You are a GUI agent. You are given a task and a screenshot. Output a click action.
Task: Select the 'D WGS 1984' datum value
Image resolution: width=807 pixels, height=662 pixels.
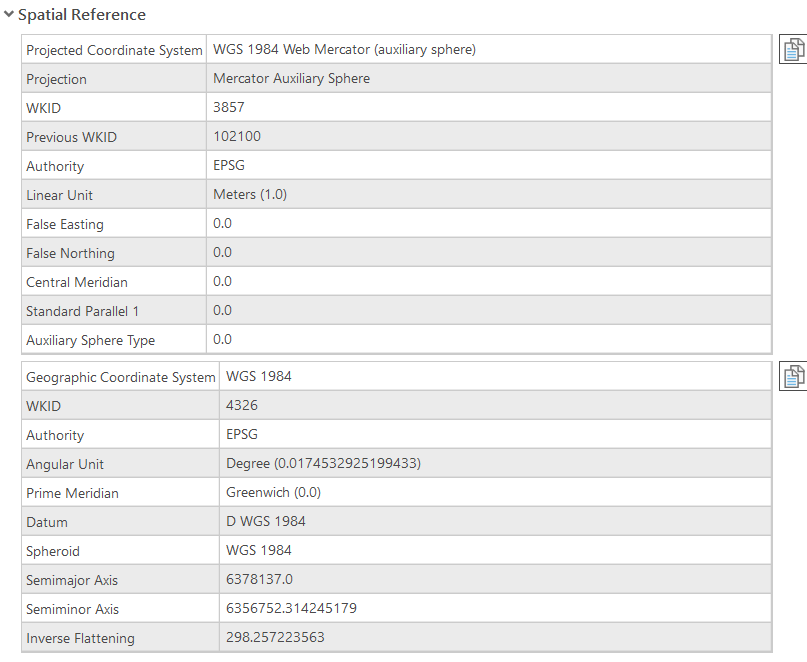click(266, 521)
